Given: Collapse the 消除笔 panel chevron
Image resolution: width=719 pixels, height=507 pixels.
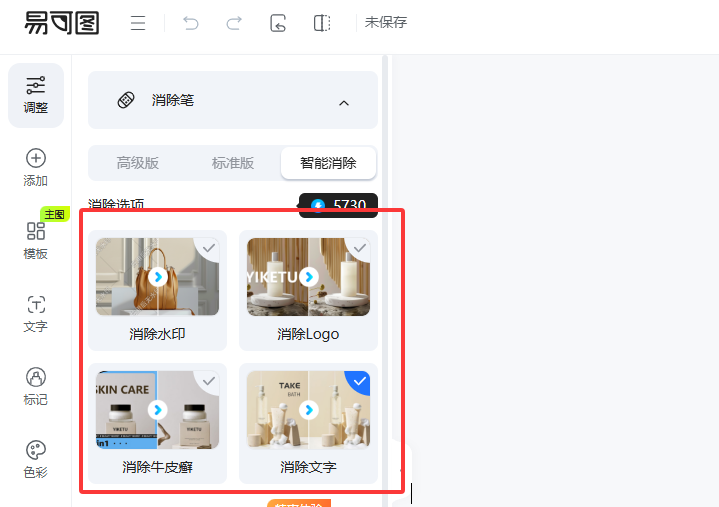Looking at the screenshot, I should [x=344, y=103].
